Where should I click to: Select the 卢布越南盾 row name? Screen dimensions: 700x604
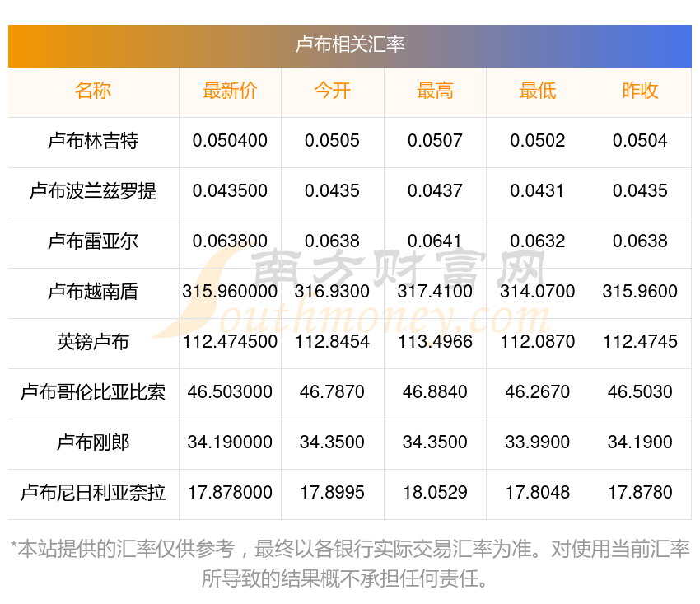(93, 292)
